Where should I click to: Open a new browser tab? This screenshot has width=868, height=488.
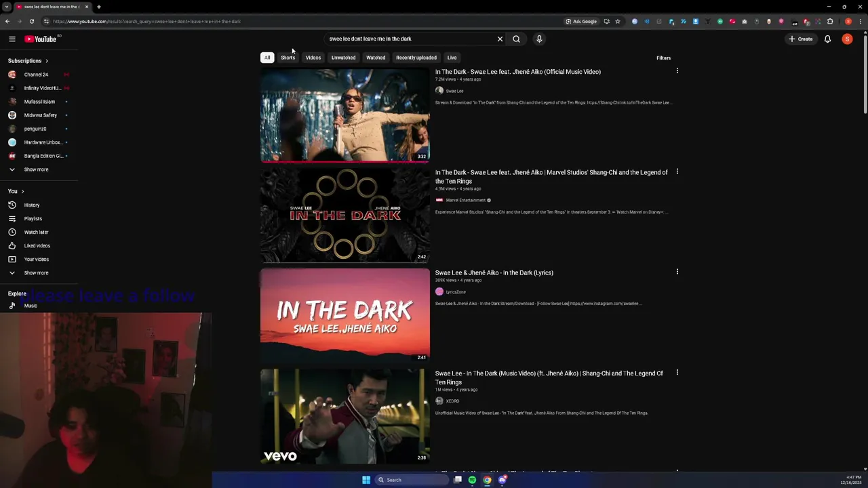coord(99,7)
